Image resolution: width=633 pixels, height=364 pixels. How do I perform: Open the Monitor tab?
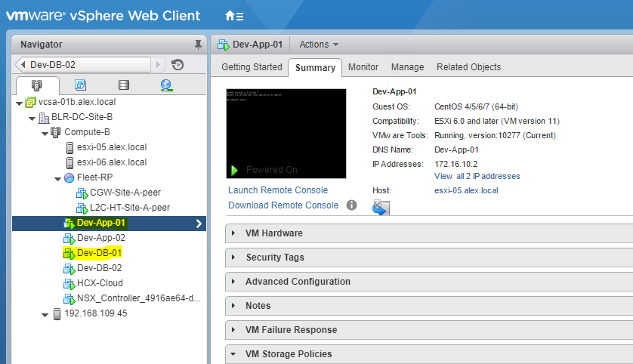point(363,67)
